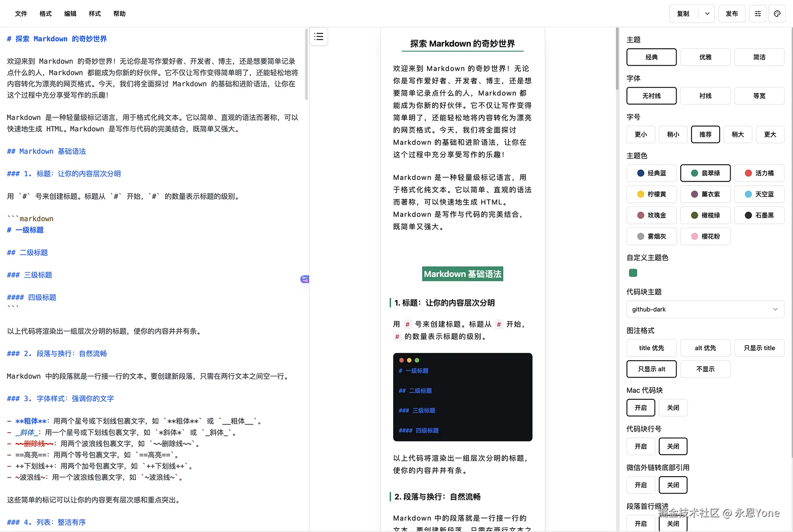The height and width of the screenshot is (532, 793).
Task: Turn off Mac code block style
Action: pyautogui.click(x=673, y=408)
